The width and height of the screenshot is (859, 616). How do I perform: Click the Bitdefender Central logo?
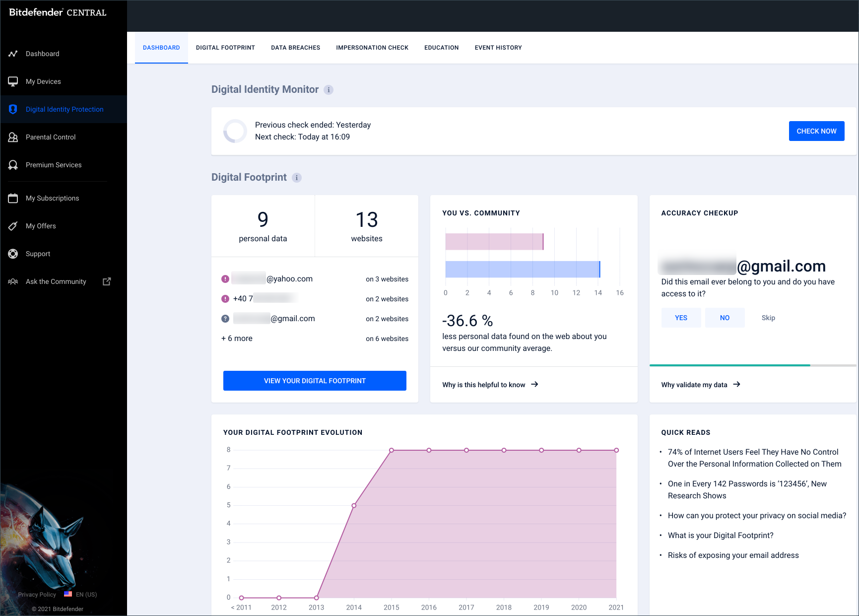point(58,12)
